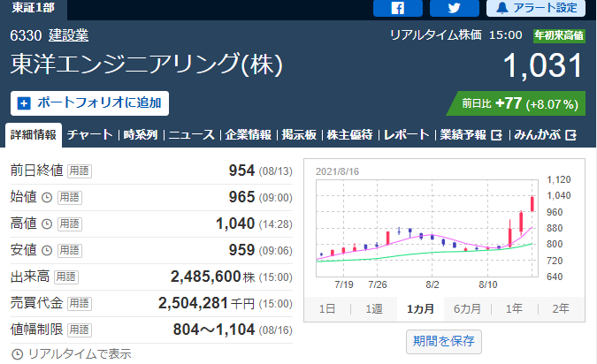Open the 株主優待 tab
Image resolution: width=597 pixels, height=364 pixels.
pyautogui.click(x=349, y=135)
